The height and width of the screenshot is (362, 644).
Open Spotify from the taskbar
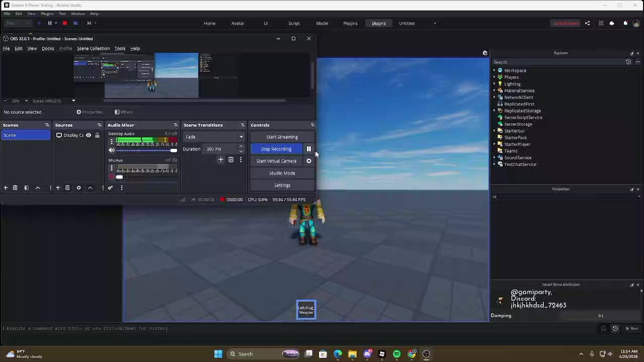click(397, 354)
